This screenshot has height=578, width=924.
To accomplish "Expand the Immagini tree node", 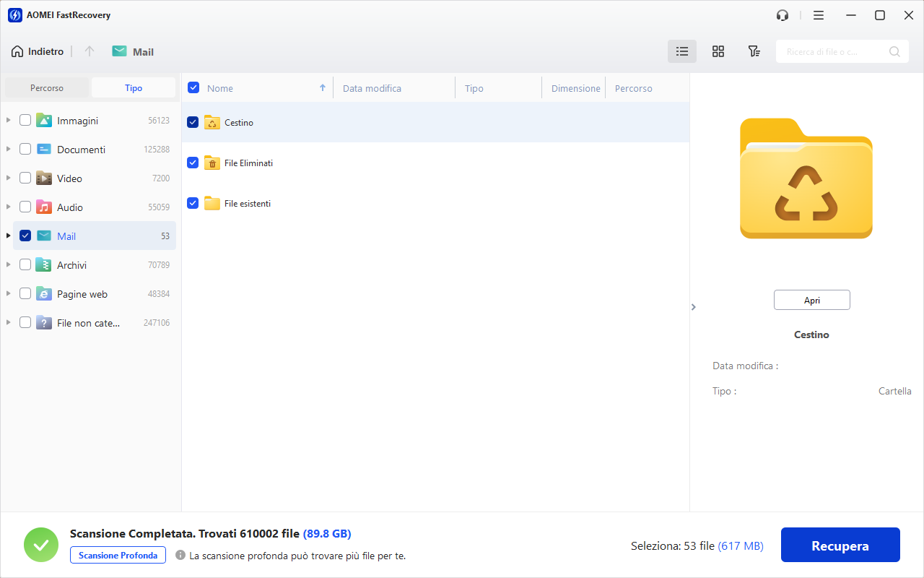I will coord(8,120).
